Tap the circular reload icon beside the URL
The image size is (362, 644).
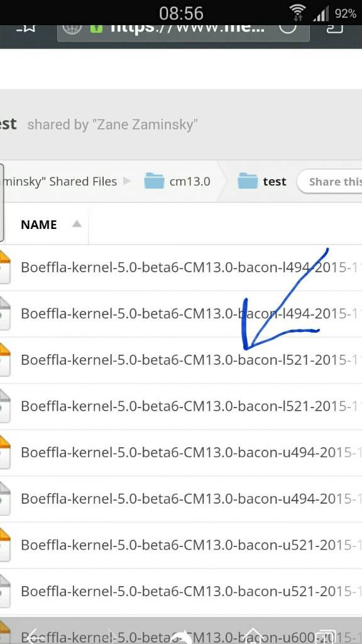click(x=287, y=28)
